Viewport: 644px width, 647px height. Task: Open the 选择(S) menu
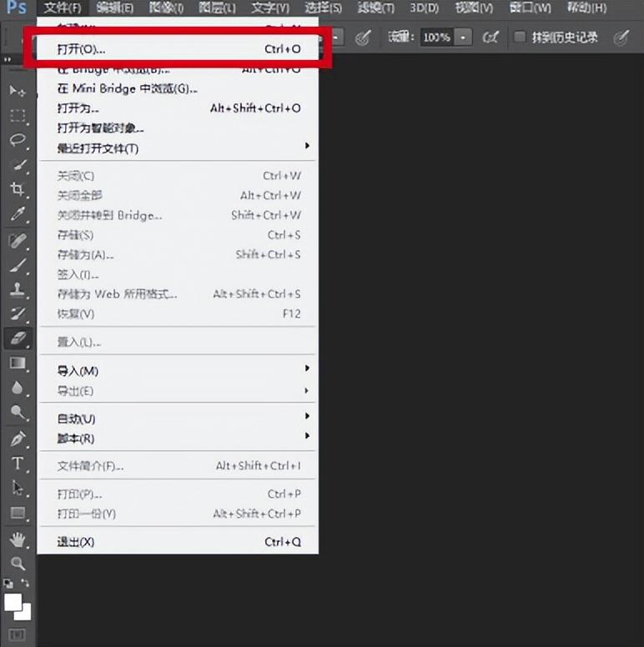(323, 8)
